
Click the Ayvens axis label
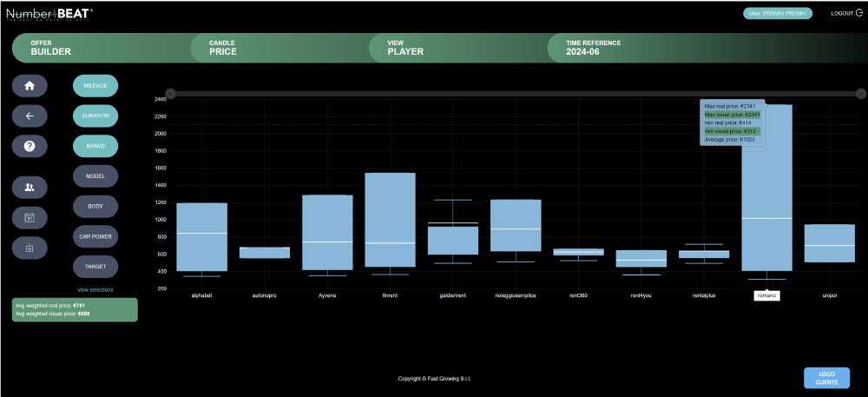pos(328,295)
